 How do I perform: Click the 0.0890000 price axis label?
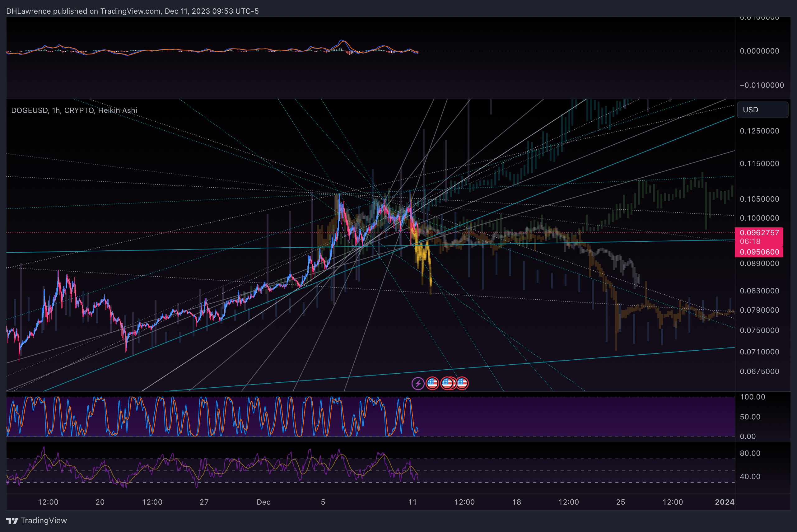coord(759,263)
